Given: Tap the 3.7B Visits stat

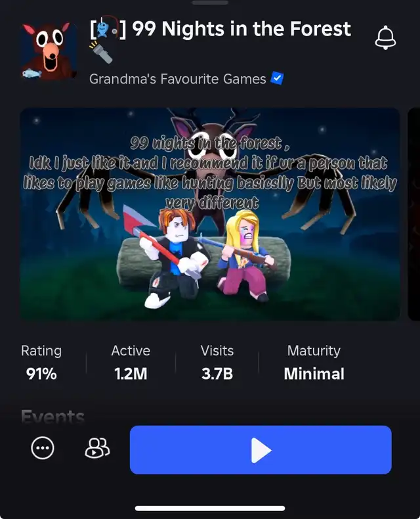Looking at the screenshot, I should 217,363.
